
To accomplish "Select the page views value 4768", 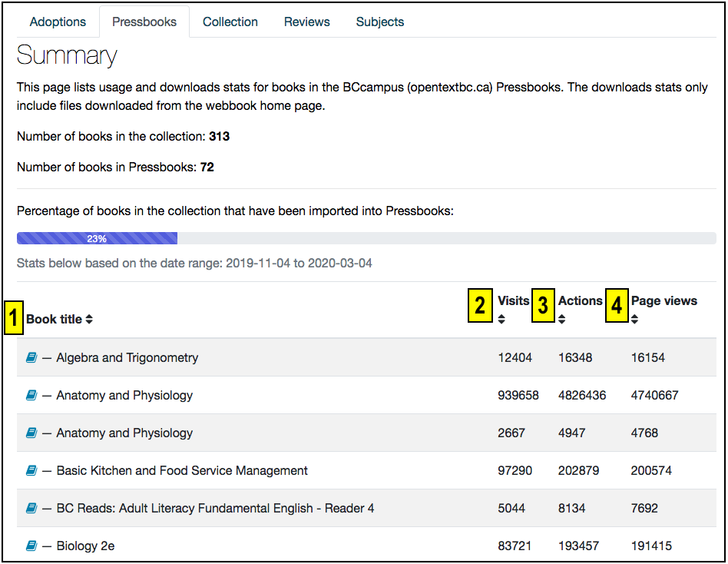I will 644,433.
